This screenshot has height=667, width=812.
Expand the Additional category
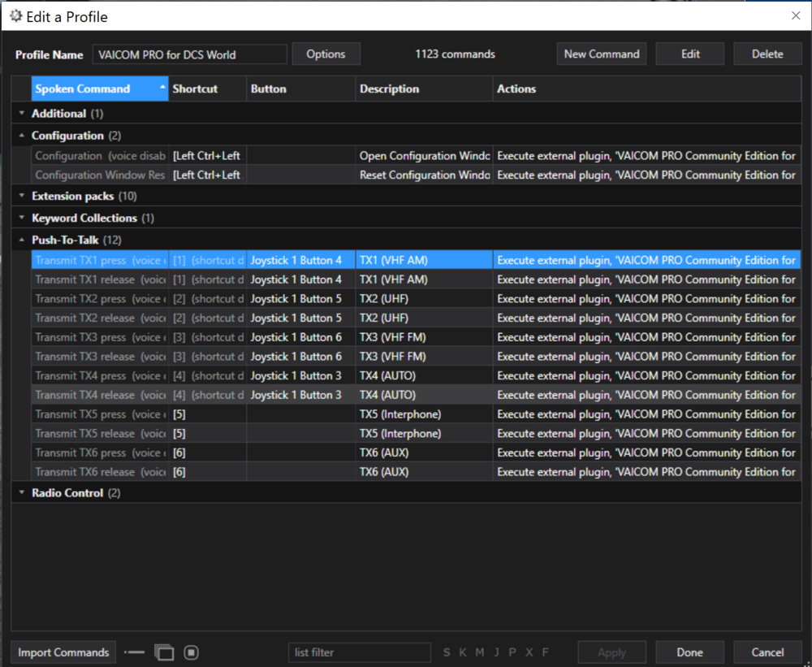point(22,114)
